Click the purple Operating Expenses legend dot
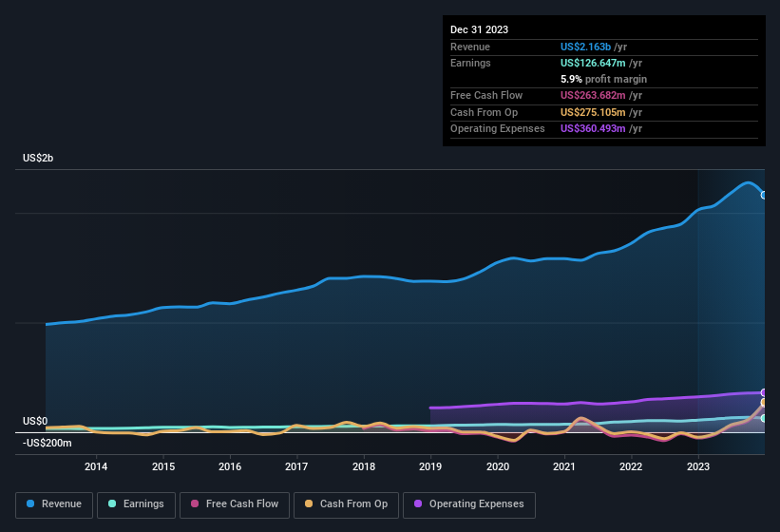 click(419, 504)
